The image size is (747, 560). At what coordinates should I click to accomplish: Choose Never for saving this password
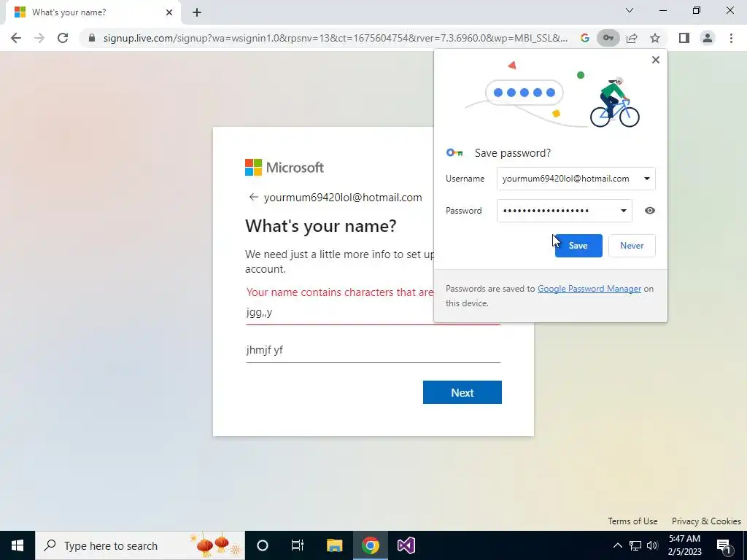[632, 246]
